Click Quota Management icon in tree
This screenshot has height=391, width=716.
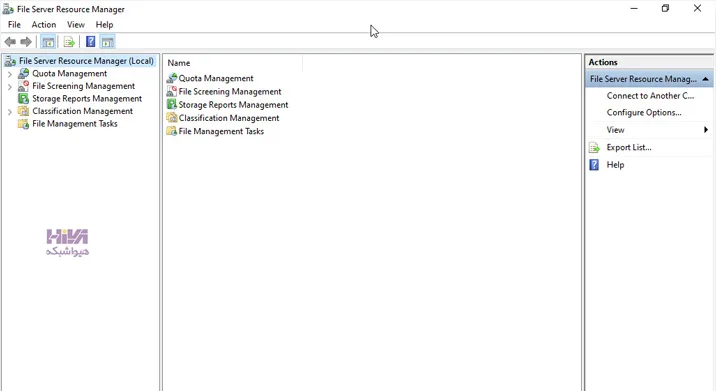click(x=23, y=74)
